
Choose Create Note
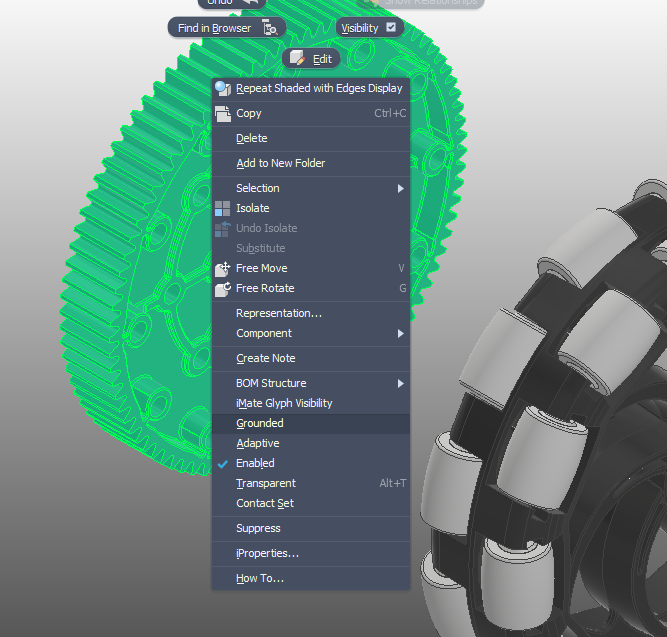311,358
